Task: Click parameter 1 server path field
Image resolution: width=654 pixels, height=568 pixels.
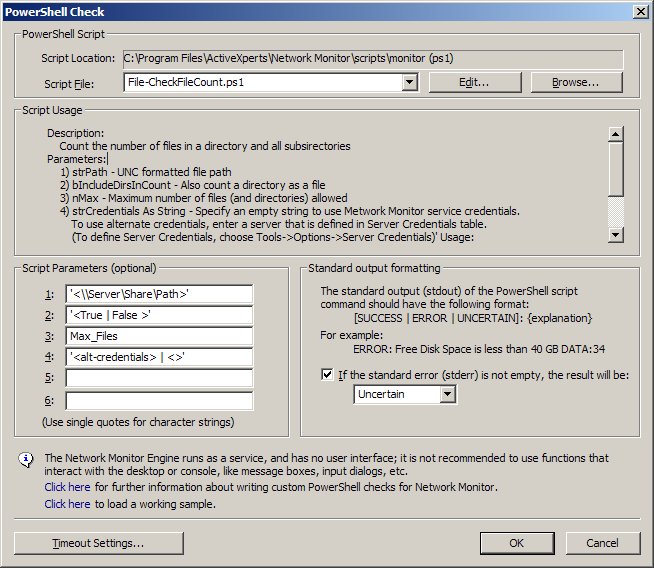Action: [x=159, y=294]
